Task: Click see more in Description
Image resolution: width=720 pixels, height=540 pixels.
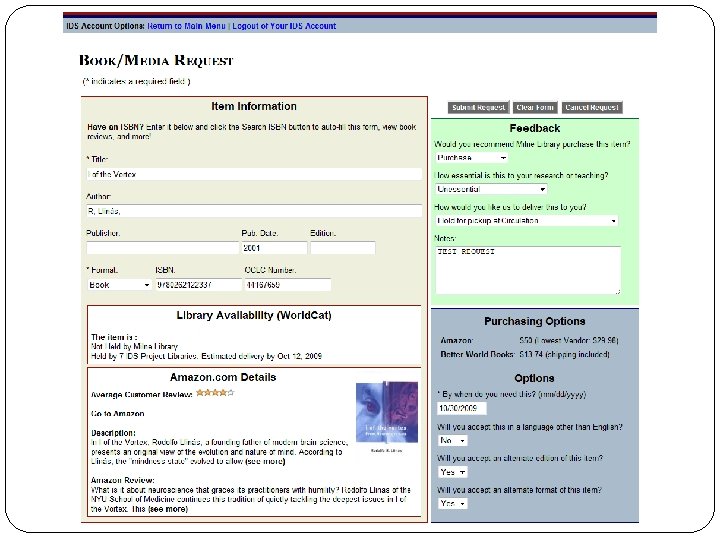Action: point(265,461)
